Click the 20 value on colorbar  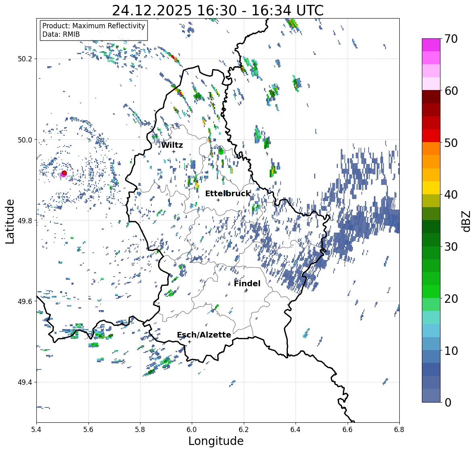(451, 299)
